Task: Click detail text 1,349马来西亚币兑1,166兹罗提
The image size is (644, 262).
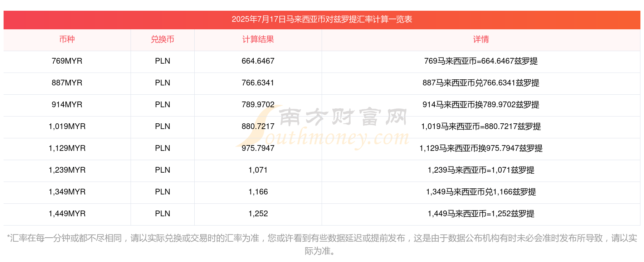Action: (481, 192)
